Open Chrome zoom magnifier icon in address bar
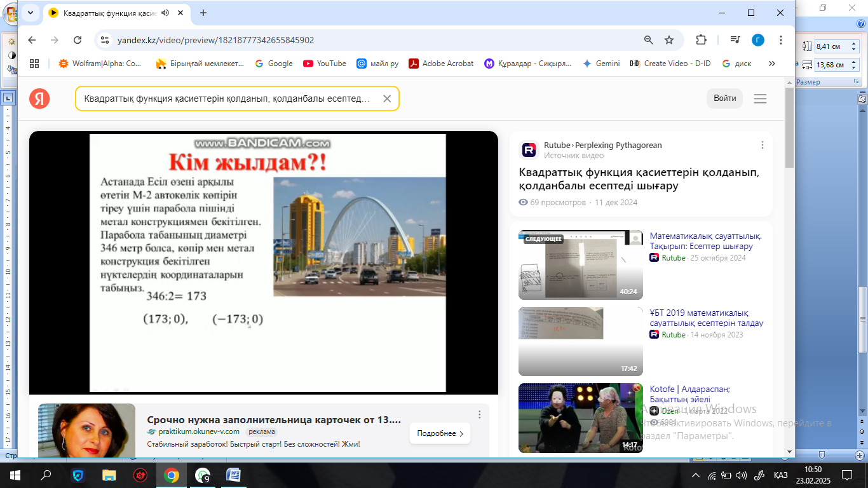 pyautogui.click(x=649, y=40)
